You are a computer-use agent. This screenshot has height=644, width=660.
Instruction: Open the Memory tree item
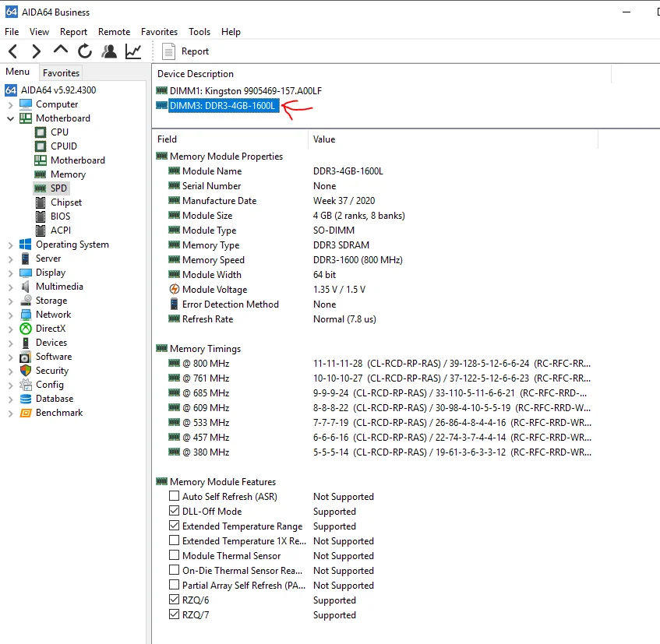point(68,174)
